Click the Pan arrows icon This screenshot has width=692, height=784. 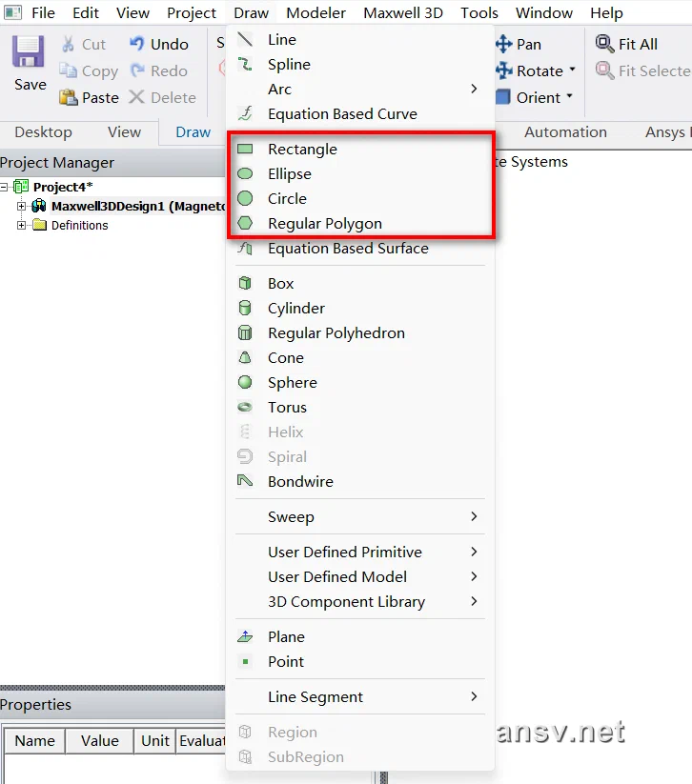(x=504, y=44)
